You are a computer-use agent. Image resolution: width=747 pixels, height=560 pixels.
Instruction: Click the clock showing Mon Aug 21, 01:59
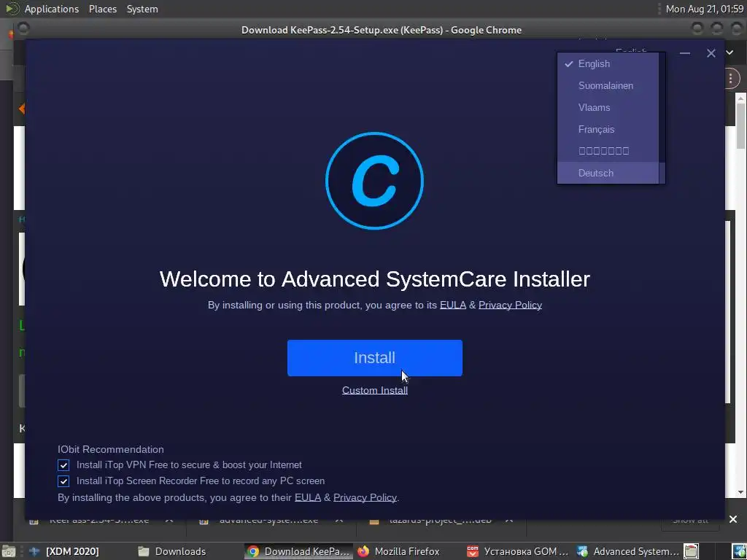tap(704, 9)
